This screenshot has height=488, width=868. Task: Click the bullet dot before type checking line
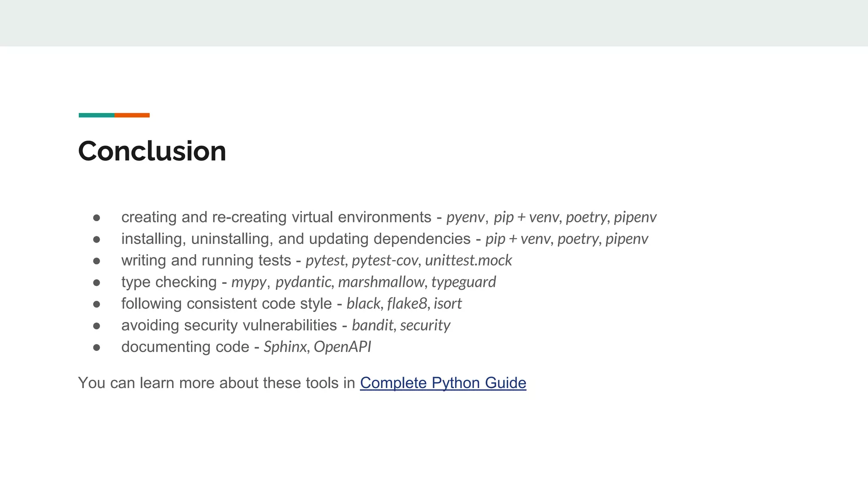click(x=97, y=283)
